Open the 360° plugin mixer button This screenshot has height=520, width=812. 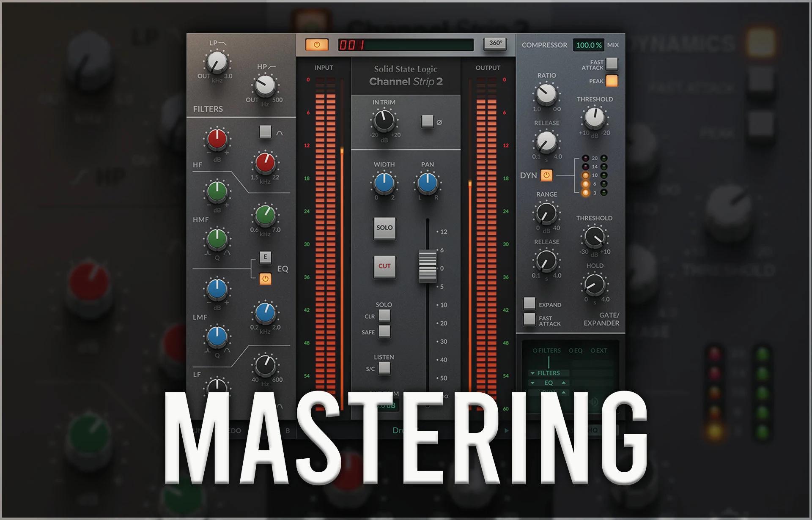(495, 44)
